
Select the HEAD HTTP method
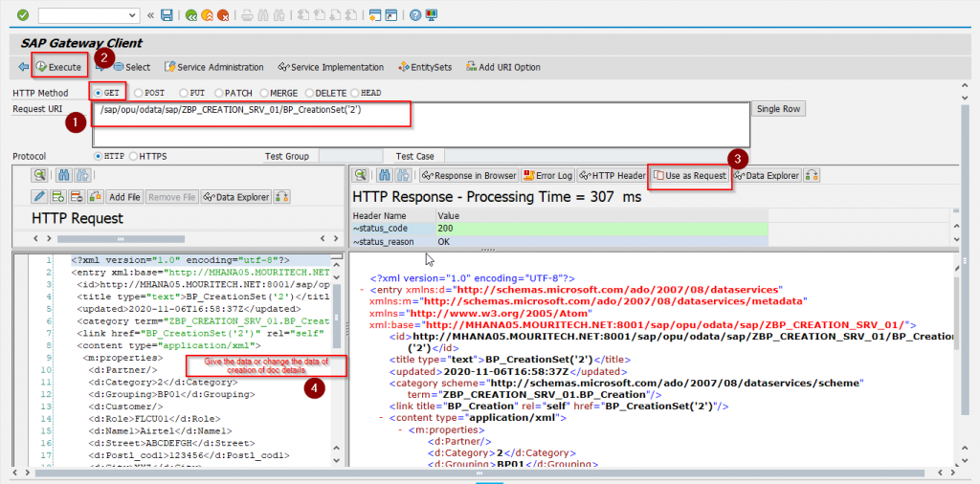[355, 93]
